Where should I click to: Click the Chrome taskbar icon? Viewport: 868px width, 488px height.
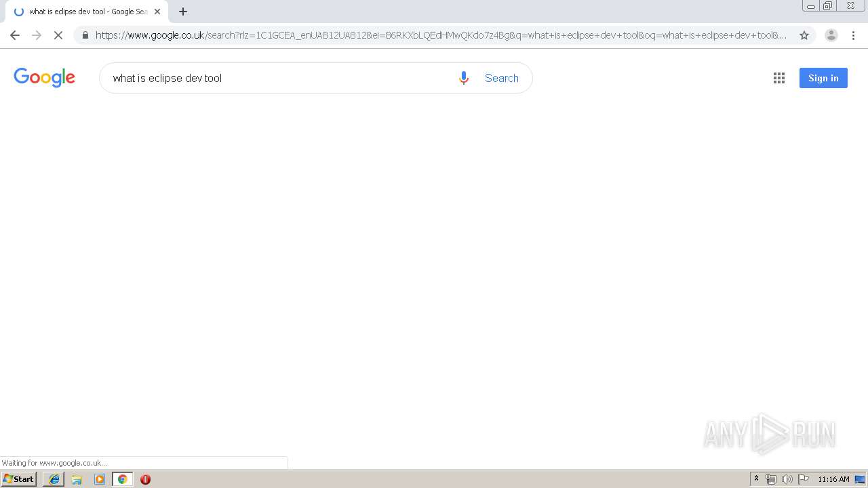tap(123, 479)
